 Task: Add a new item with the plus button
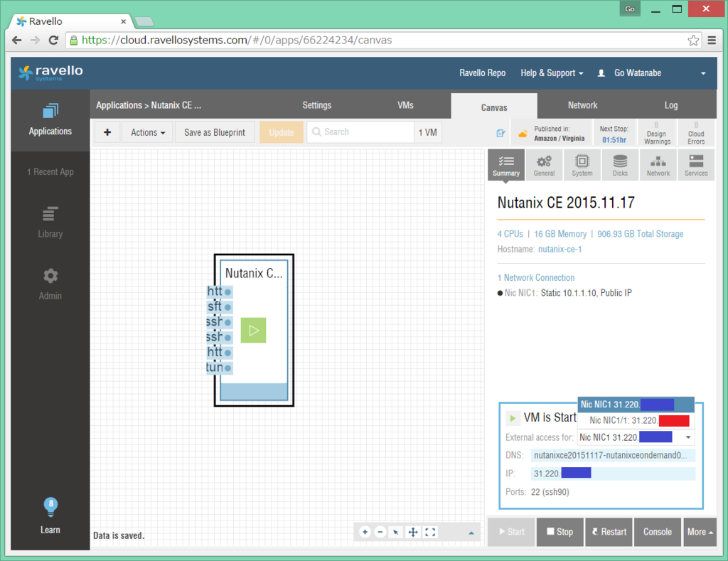[107, 132]
